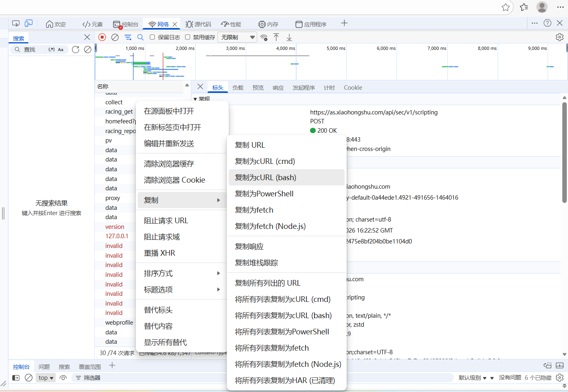Select the webprofile request in list
The image size is (568, 392).
pyautogui.click(x=119, y=323)
